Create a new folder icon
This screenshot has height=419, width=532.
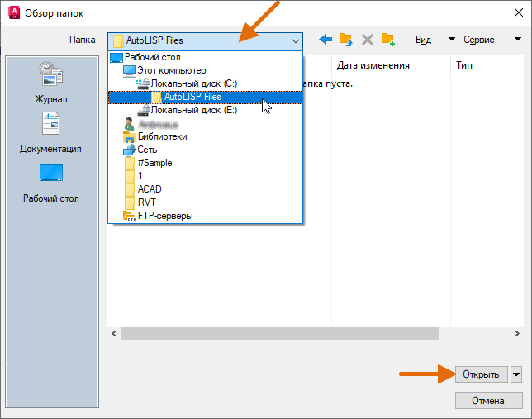(x=387, y=40)
